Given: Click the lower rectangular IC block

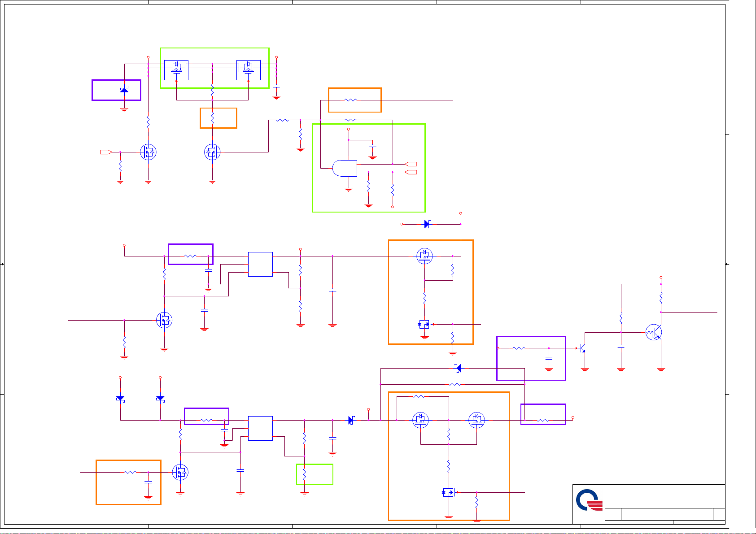Looking at the screenshot, I should tap(260, 428).
